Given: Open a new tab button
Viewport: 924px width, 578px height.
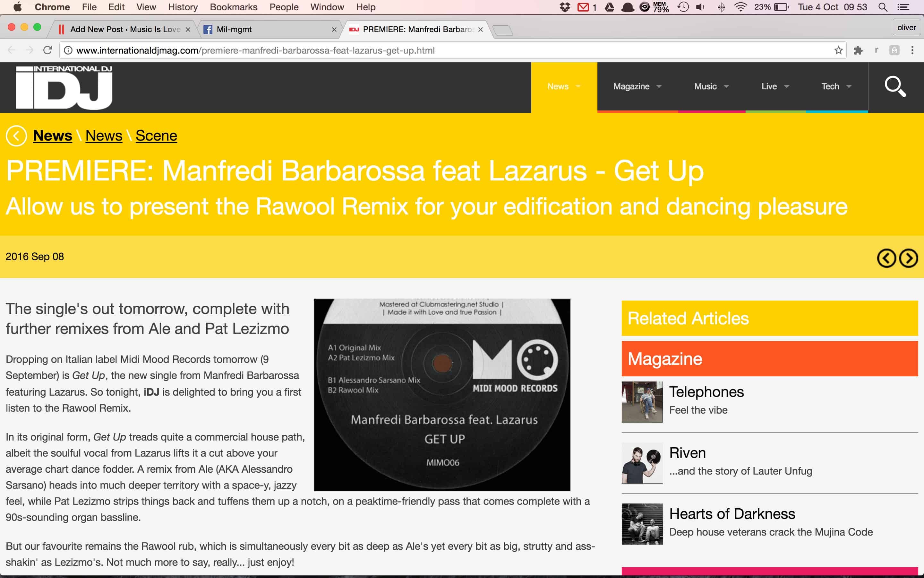Looking at the screenshot, I should point(502,30).
